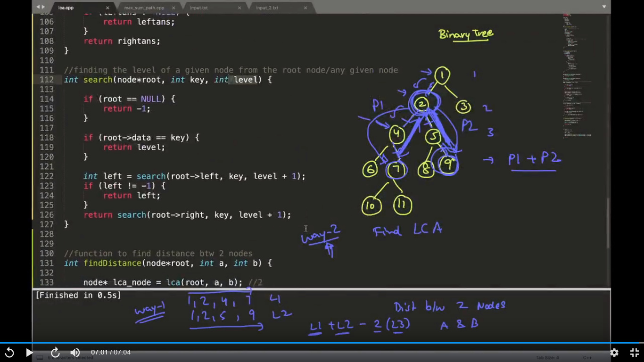This screenshot has height=362, width=644.
Task: Switch to the input.txt tab
Action: coord(199,8)
